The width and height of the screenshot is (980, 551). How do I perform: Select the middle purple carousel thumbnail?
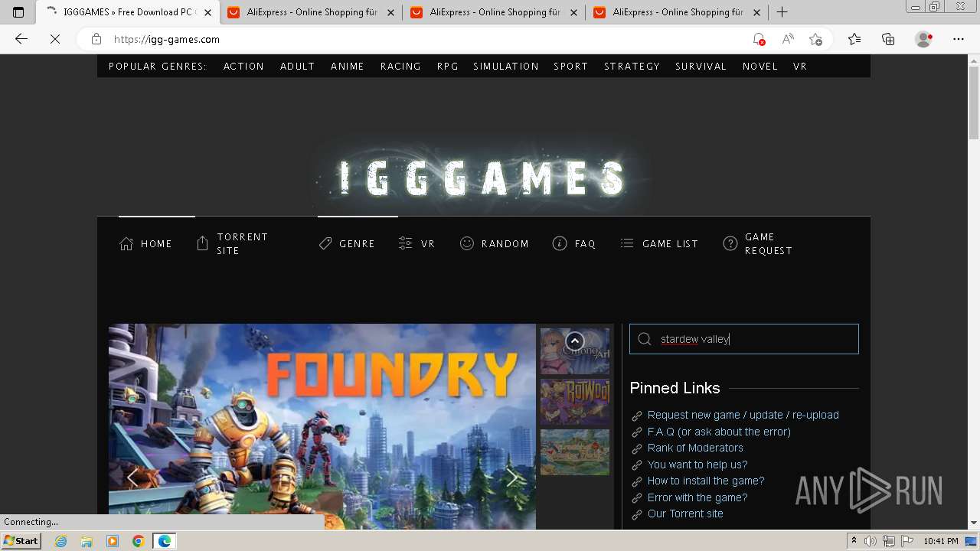(575, 401)
